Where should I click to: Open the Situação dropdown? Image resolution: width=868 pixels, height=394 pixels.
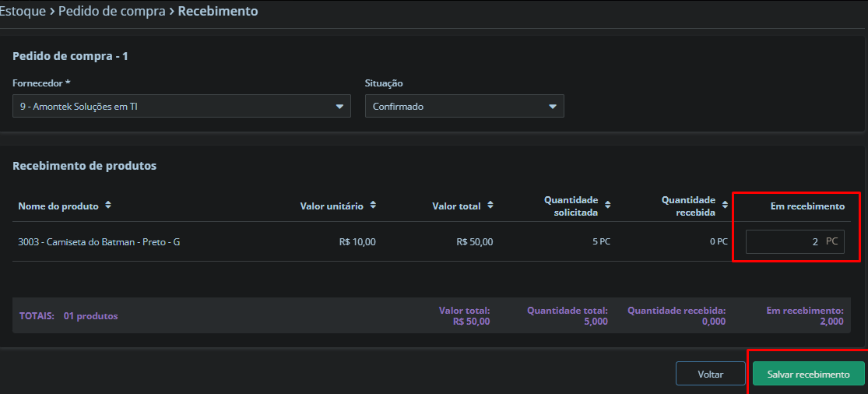[465, 106]
